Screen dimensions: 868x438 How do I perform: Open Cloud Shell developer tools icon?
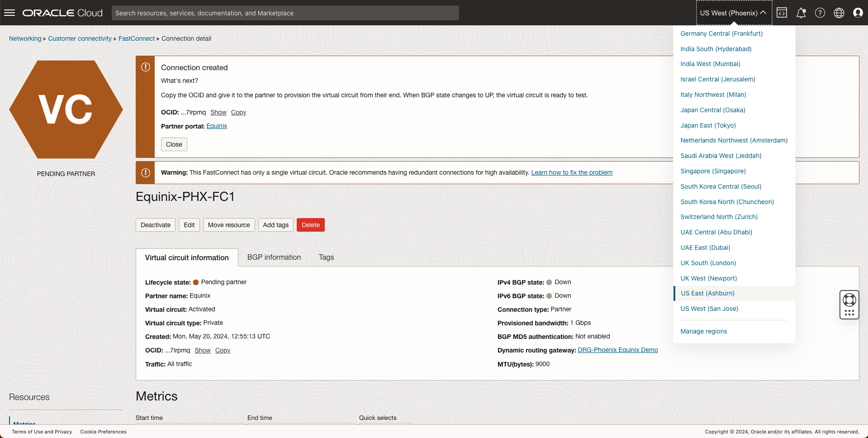pyautogui.click(x=782, y=13)
